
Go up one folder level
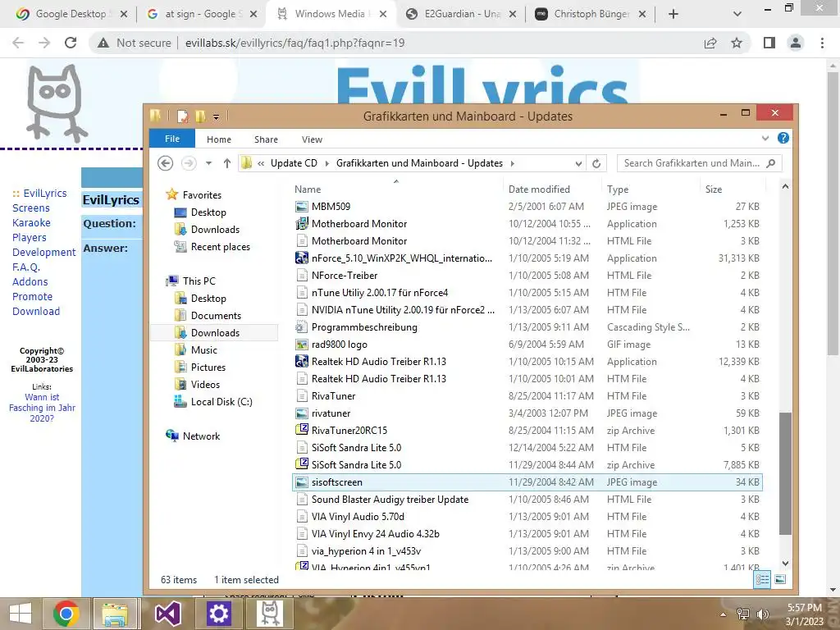point(227,163)
